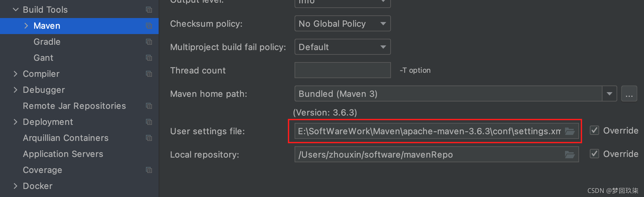This screenshot has height=197, width=644.
Task: Click project-level settings icon beside Deployment
Action: click(x=149, y=122)
